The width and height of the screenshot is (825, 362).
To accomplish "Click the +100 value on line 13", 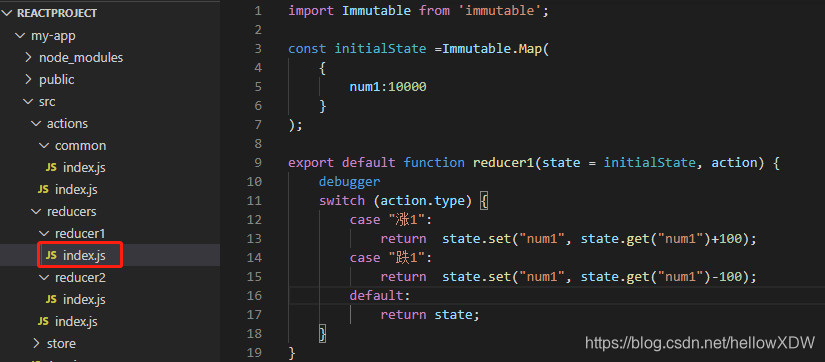I will click(726, 239).
